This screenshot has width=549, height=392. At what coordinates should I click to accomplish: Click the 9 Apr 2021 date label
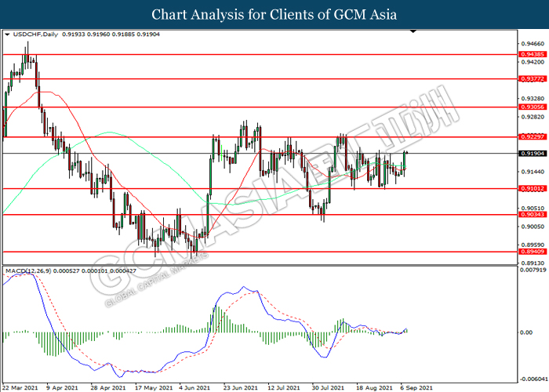[x=62, y=388]
